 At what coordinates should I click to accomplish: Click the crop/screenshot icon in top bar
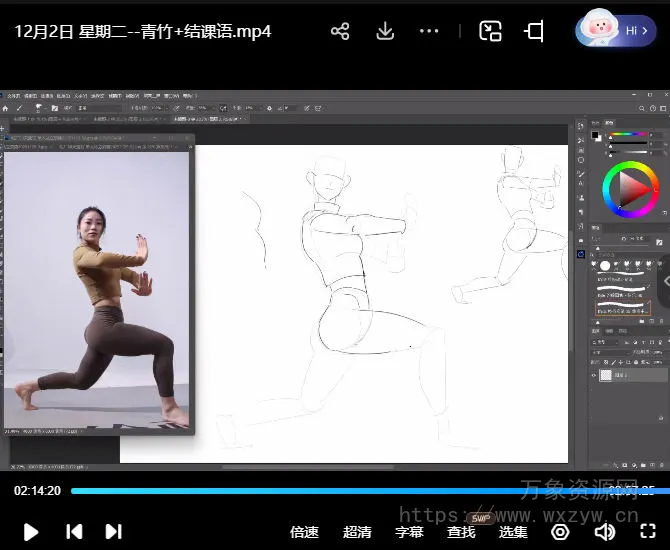click(534, 31)
